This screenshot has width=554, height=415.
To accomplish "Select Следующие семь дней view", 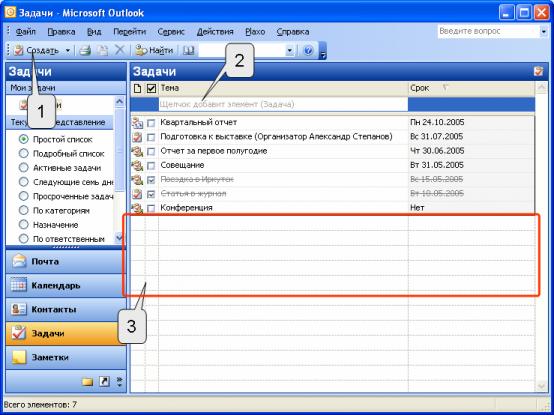I will pos(23,182).
